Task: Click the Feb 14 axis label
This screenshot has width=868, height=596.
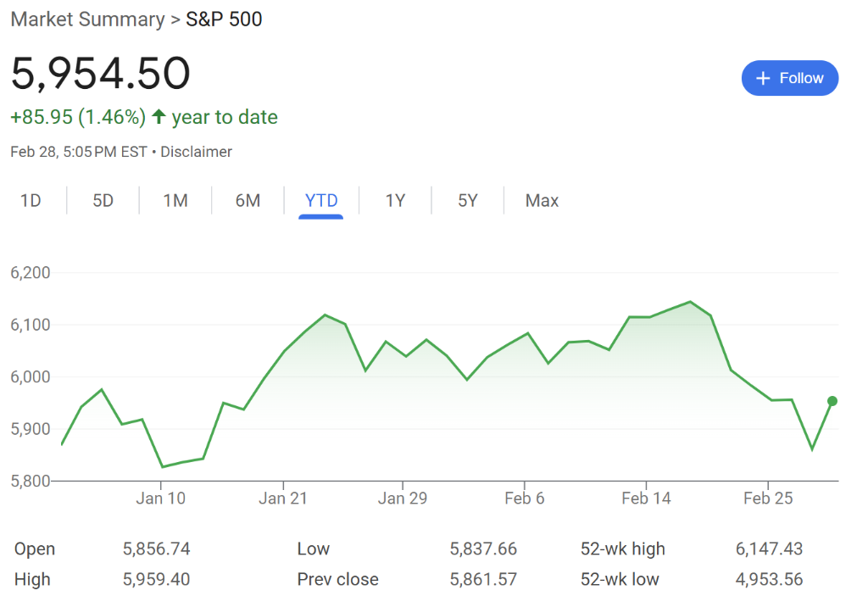Action: pos(646,499)
